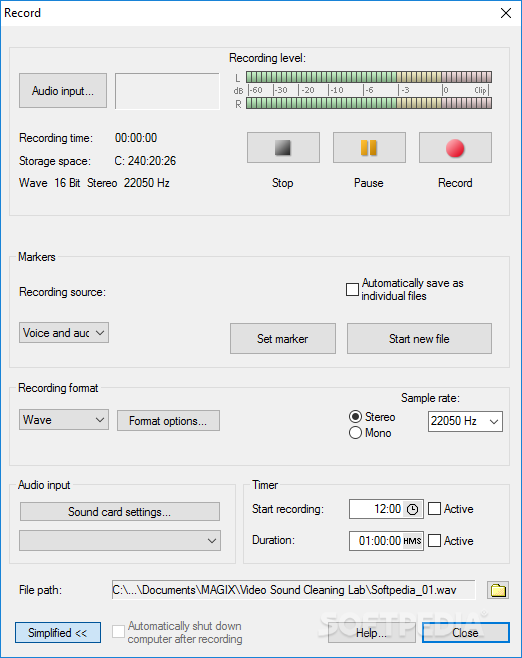The height and width of the screenshot is (658, 522).
Task: Open Sound card settings...
Action: 120,512
